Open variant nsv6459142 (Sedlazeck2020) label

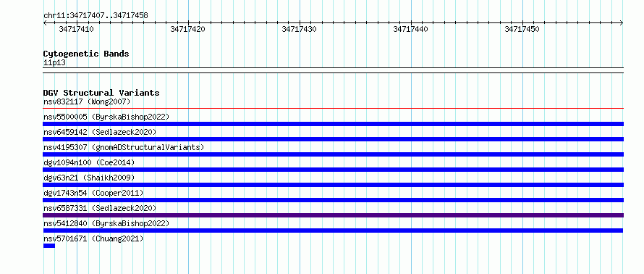[100, 132]
